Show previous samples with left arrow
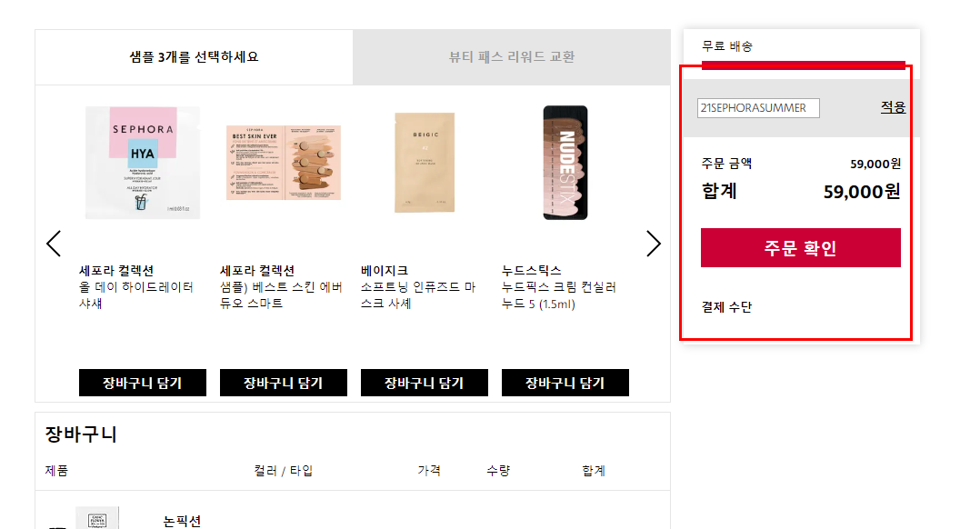980x529 pixels. point(54,244)
